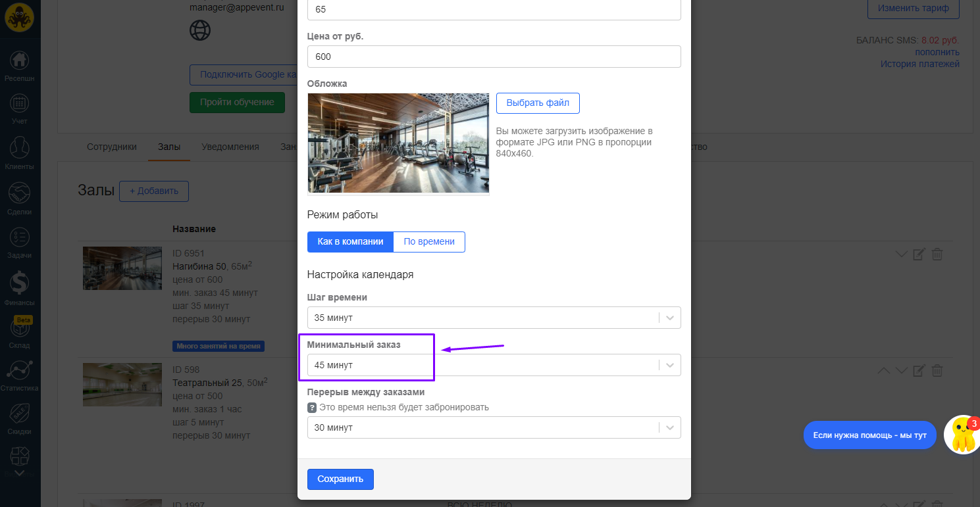Open the Уведомления tab
980x507 pixels.
coord(230,147)
